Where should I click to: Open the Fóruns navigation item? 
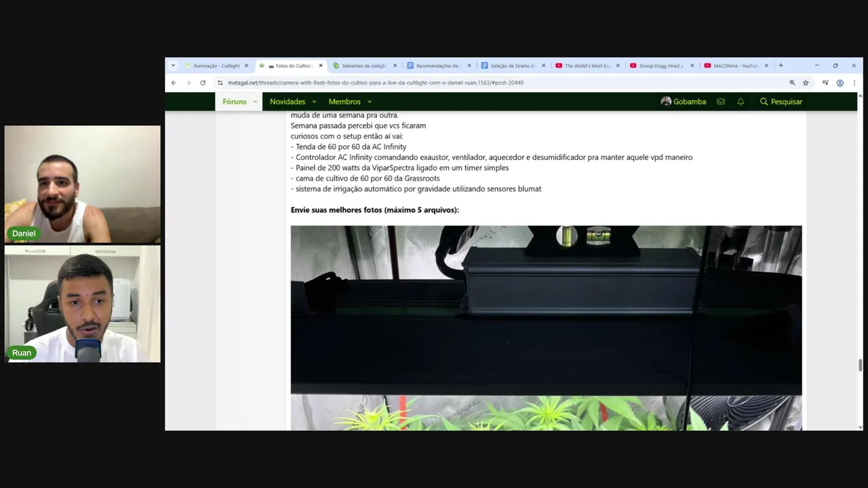[235, 102]
